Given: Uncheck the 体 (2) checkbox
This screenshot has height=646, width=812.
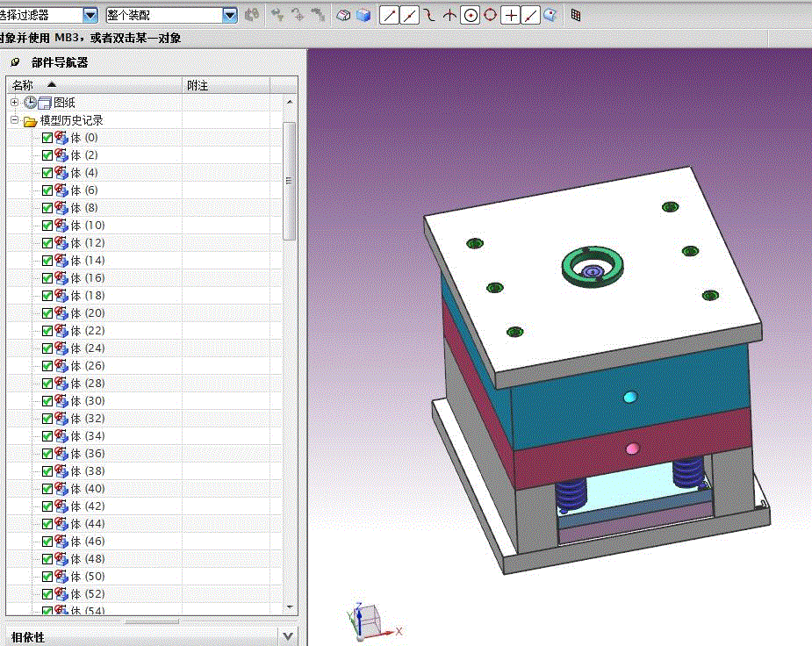Looking at the screenshot, I should click(47, 155).
